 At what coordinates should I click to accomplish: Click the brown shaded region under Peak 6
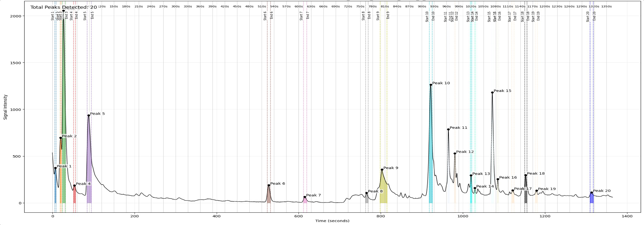[269, 195]
